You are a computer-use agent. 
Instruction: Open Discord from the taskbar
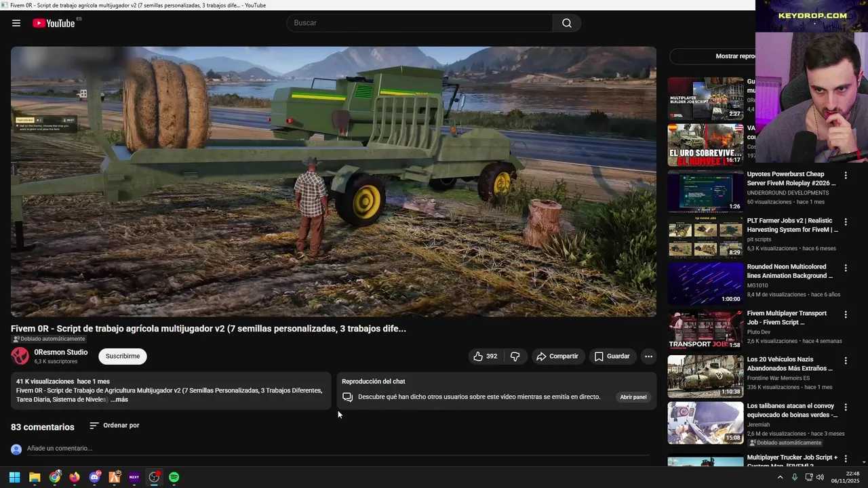(x=94, y=477)
